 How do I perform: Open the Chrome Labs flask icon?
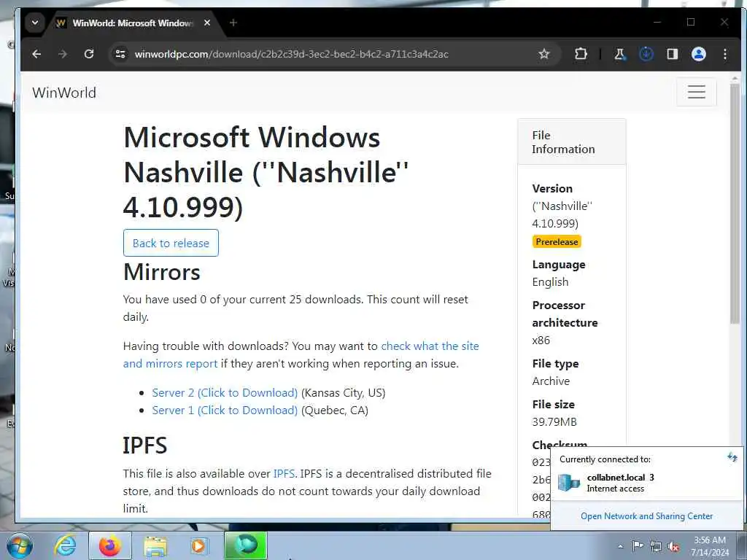pyautogui.click(x=620, y=54)
